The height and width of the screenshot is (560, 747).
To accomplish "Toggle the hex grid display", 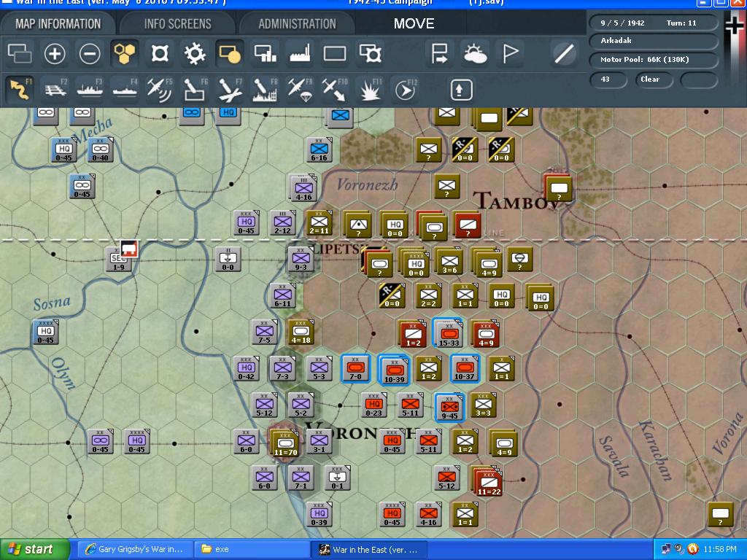I will [124, 53].
